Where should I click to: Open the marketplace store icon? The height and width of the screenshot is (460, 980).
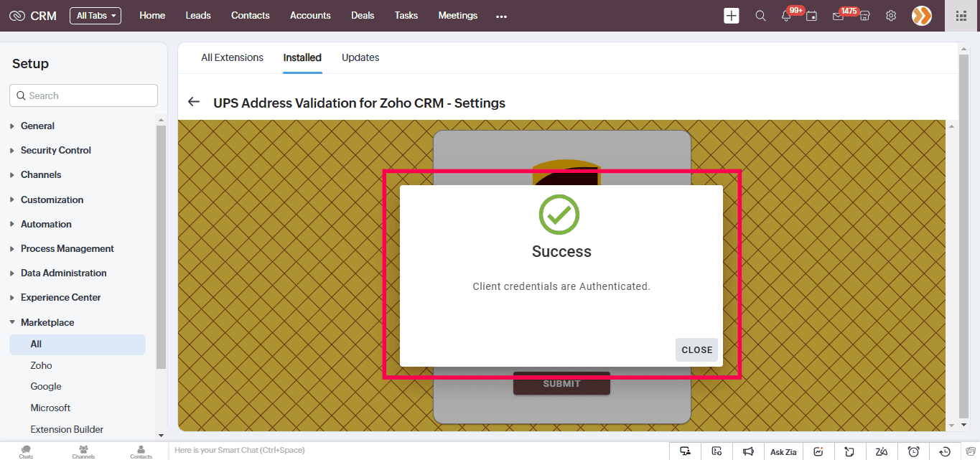[864, 16]
